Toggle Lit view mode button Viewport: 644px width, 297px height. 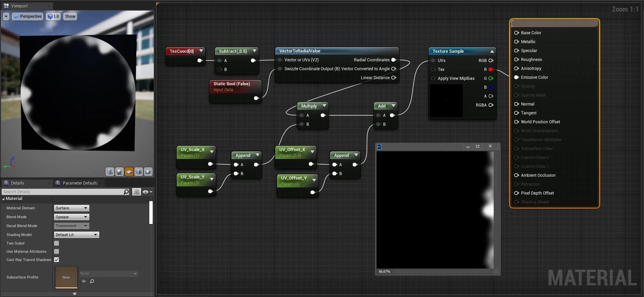(x=53, y=16)
